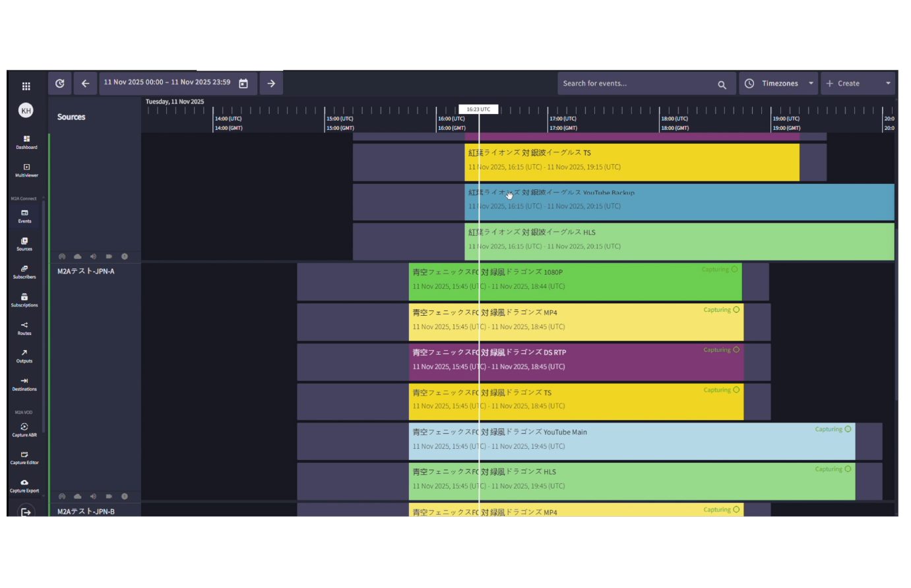Open Capture Export in the sidebar
Viewport: 911px width, 588px height.
click(24, 485)
